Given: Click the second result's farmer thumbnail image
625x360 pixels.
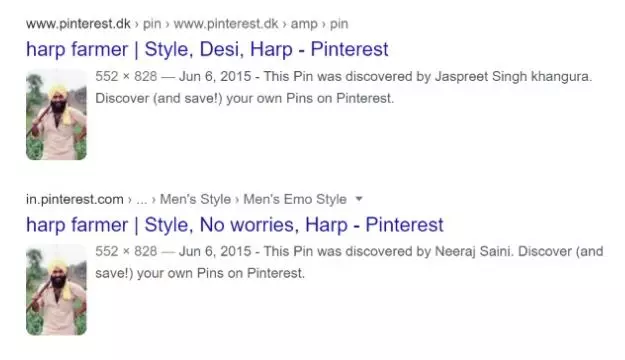Looking at the screenshot, I should click(56, 290).
